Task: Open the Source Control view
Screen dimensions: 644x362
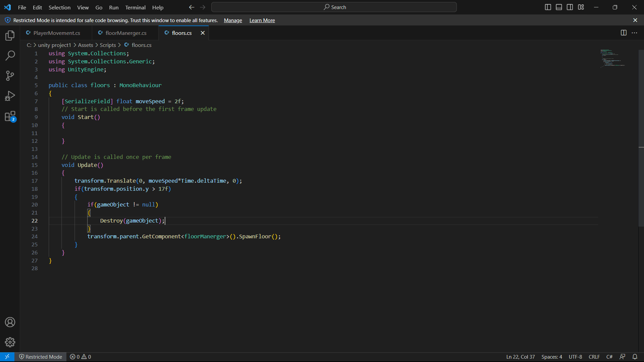Action: click(x=10, y=76)
